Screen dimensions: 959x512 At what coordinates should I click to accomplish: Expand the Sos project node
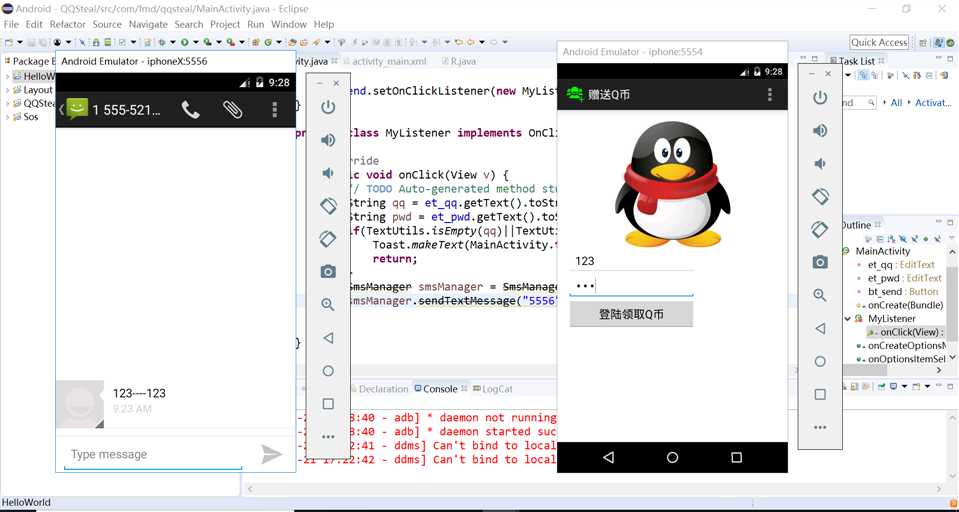(x=7, y=117)
